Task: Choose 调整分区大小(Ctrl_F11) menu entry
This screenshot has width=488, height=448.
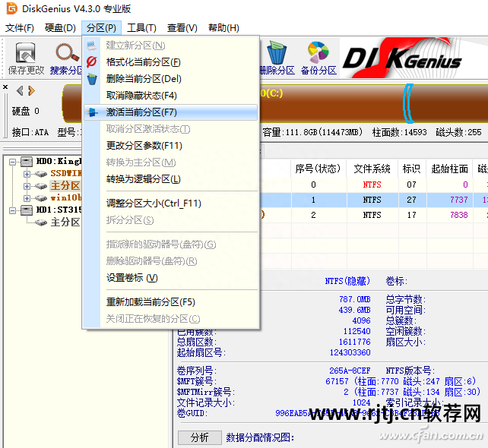Action: pos(170,203)
